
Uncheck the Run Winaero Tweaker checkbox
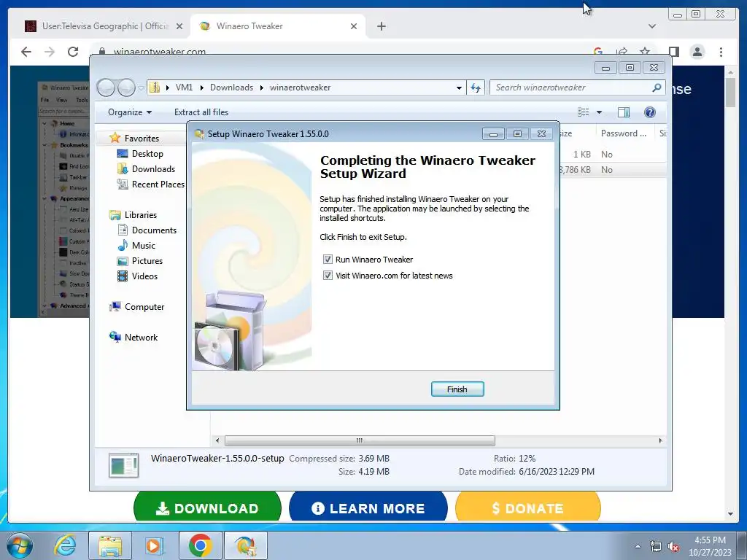[328, 260]
